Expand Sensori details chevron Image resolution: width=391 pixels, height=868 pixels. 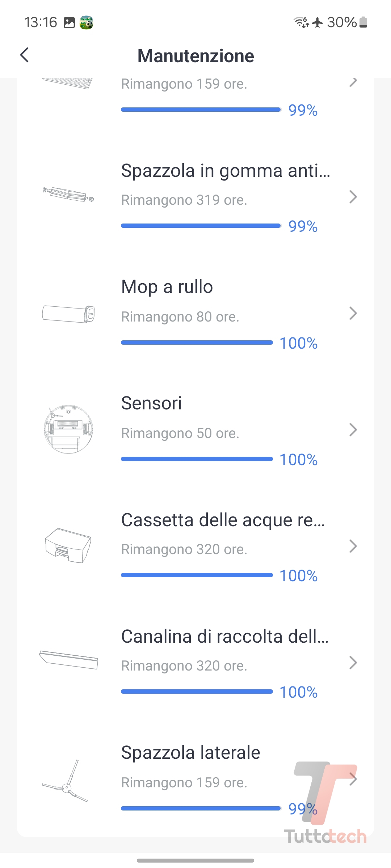(x=353, y=430)
